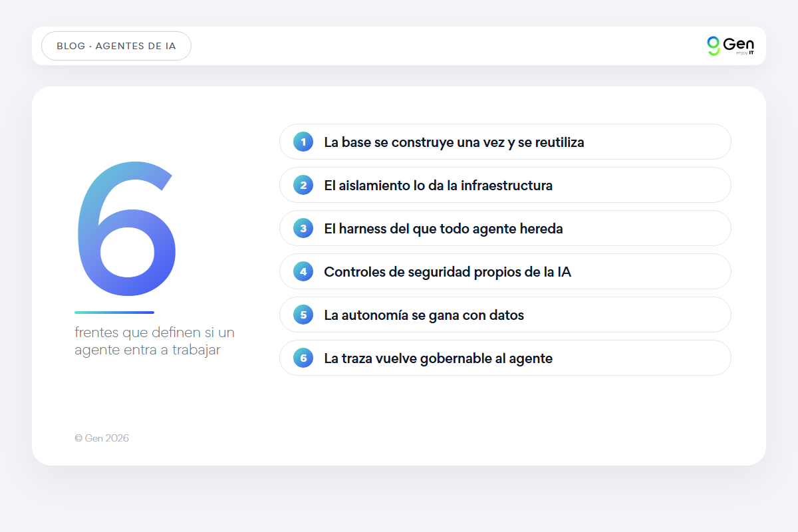Select 'El harness del que todo agente hereda'

(x=505, y=228)
